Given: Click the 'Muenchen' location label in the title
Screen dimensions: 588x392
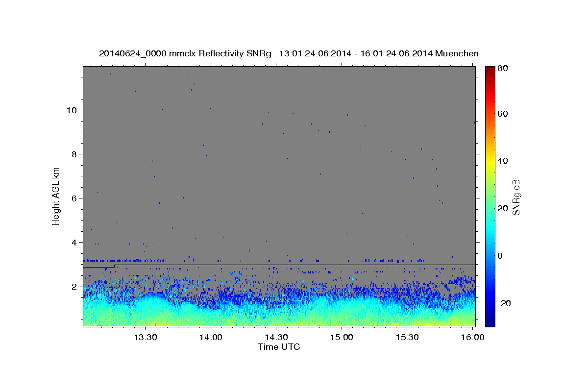Looking at the screenshot, I should [457, 53].
